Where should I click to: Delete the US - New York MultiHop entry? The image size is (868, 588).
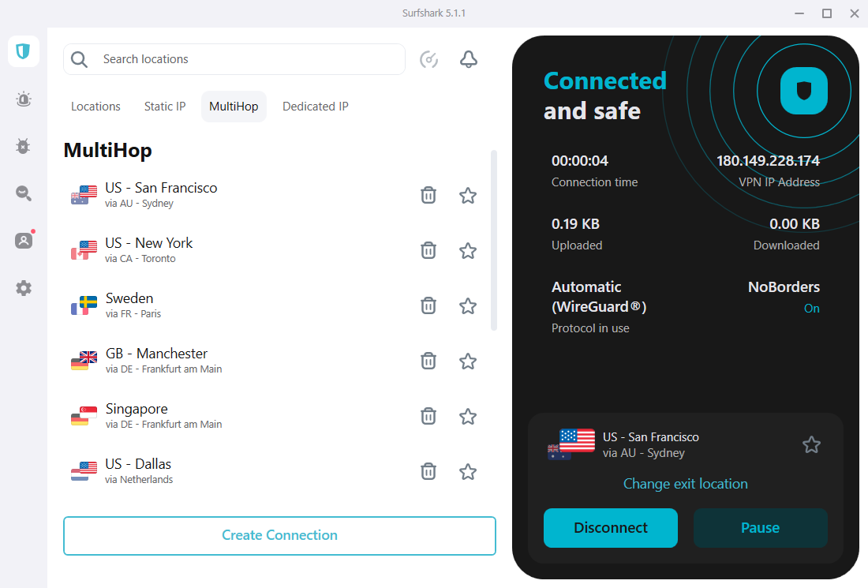[428, 250]
